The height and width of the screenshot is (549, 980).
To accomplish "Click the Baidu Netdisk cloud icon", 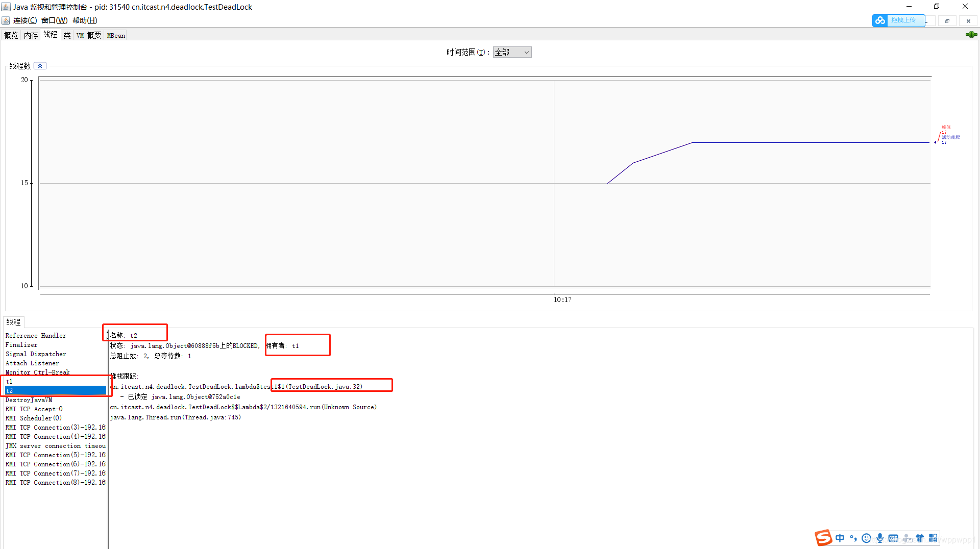I will click(879, 20).
